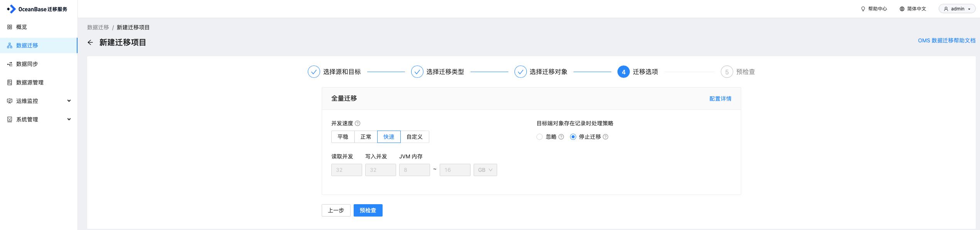Click the step 4 迁移选项 circle
The image size is (980, 230).
pos(624,72)
